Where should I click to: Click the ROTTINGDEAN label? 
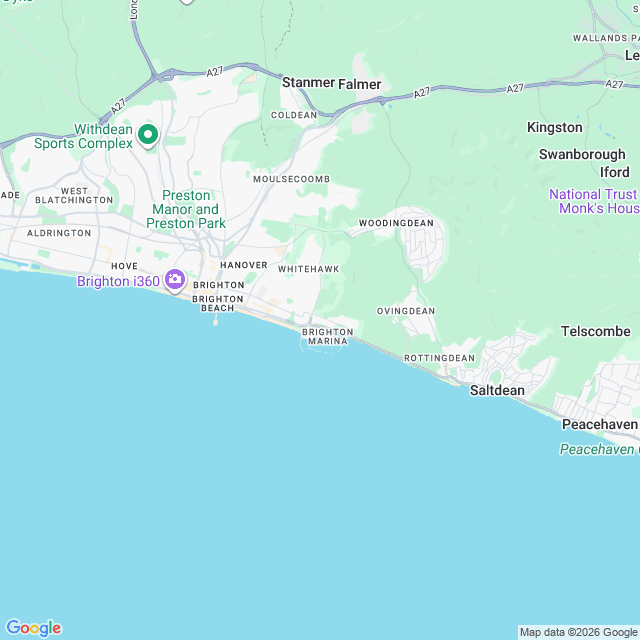click(440, 358)
